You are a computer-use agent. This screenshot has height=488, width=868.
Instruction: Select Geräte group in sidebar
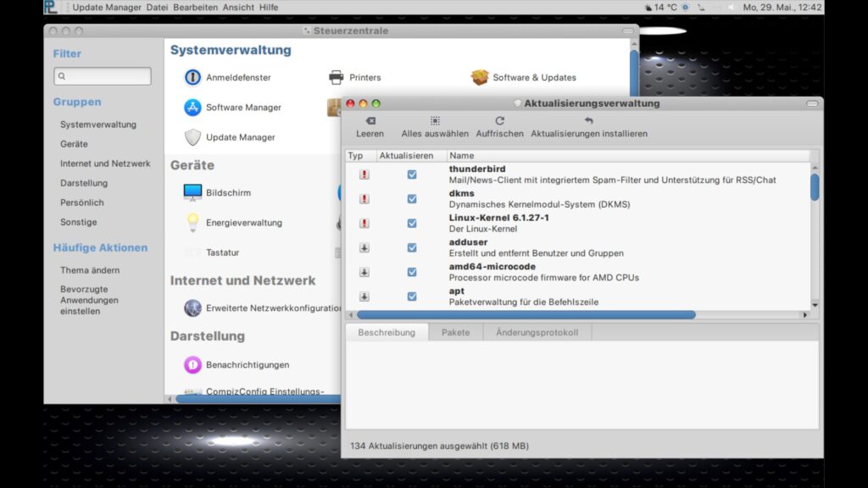pos(75,144)
